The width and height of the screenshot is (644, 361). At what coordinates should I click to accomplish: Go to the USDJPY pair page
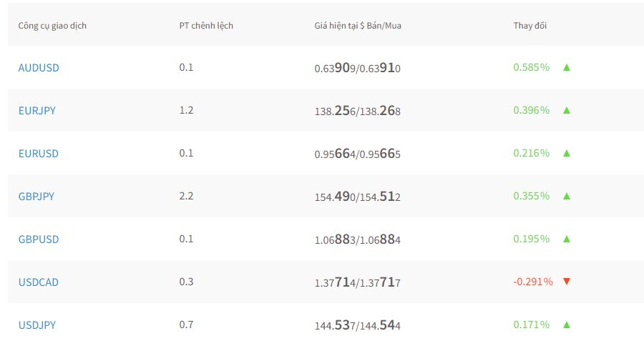[x=37, y=325]
